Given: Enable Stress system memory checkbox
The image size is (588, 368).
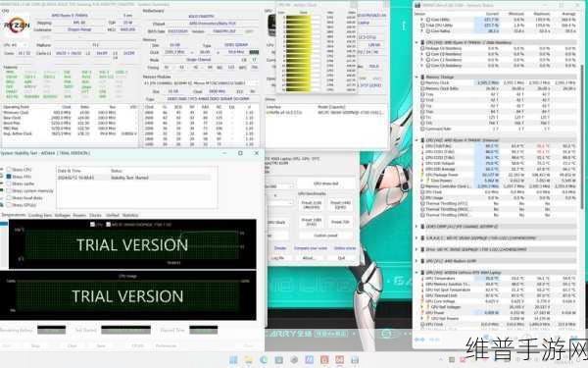Looking at the screenshot, I should coord(9,190).
